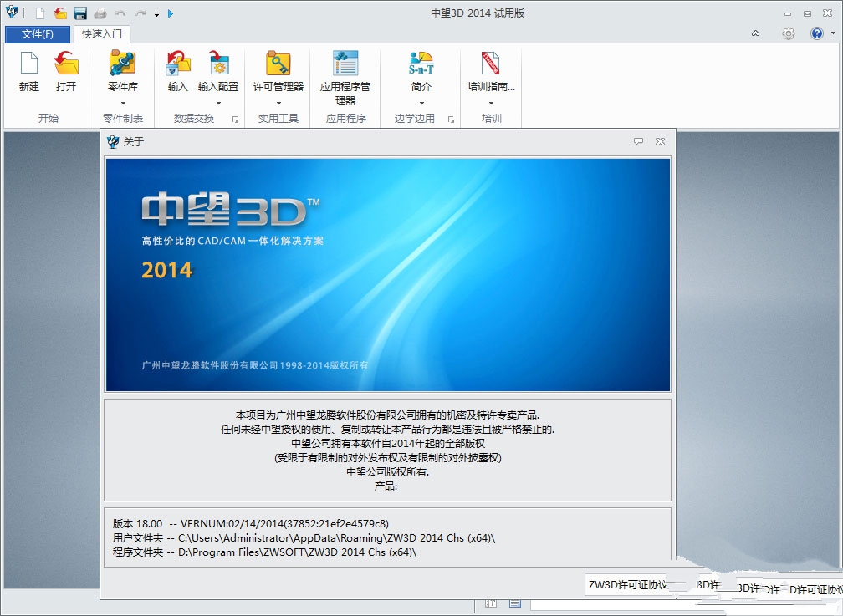Click the 中望公司版权所有 text line
The height and width of the screenshot is (616, 843).
(388, 472)
